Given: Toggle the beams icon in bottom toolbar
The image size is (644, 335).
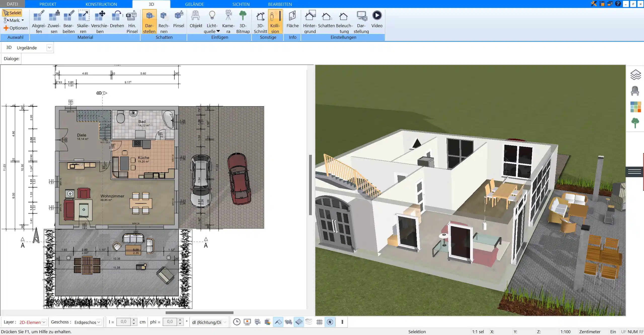Looking at the screenshot, I should [x=288, y=322].
